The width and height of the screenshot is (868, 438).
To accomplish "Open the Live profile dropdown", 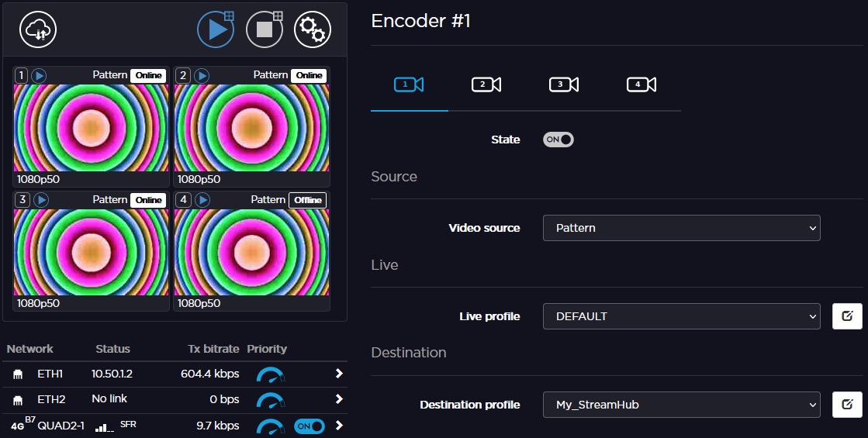I will (x=681, y=316).
